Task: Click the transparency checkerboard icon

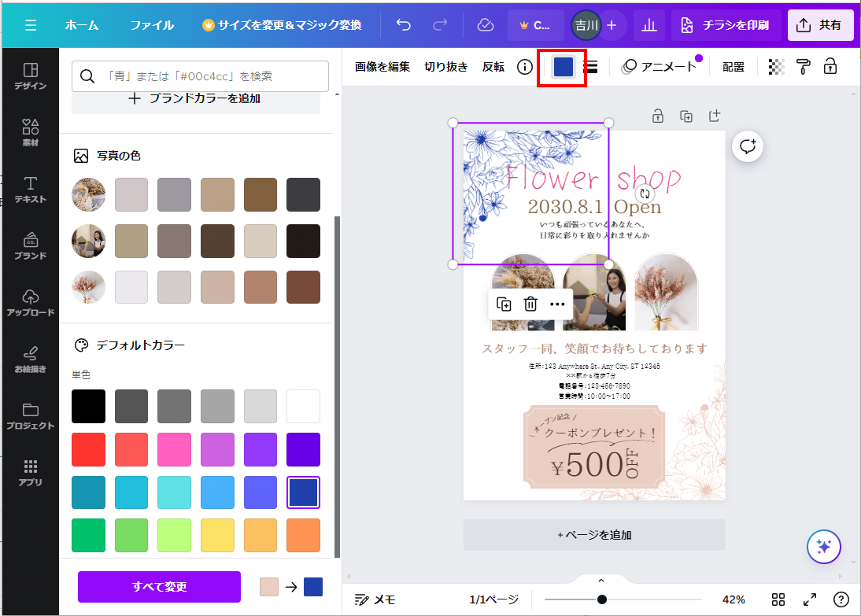Action: pyautogui.click(x=777, y=67)
